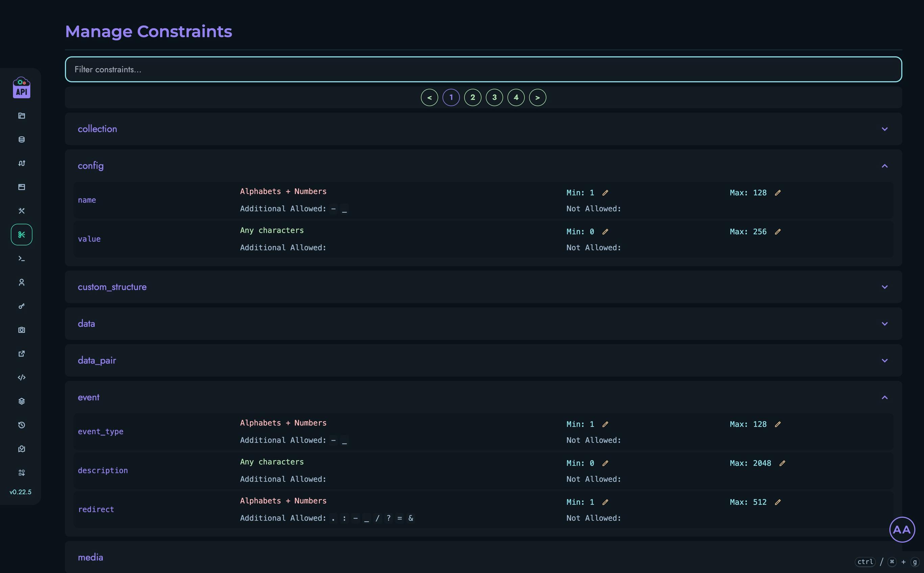Open the stacked layers icon in sidebar
Image resolution: width=924 pixels, height=573 pixels.
tap(22, 401)
